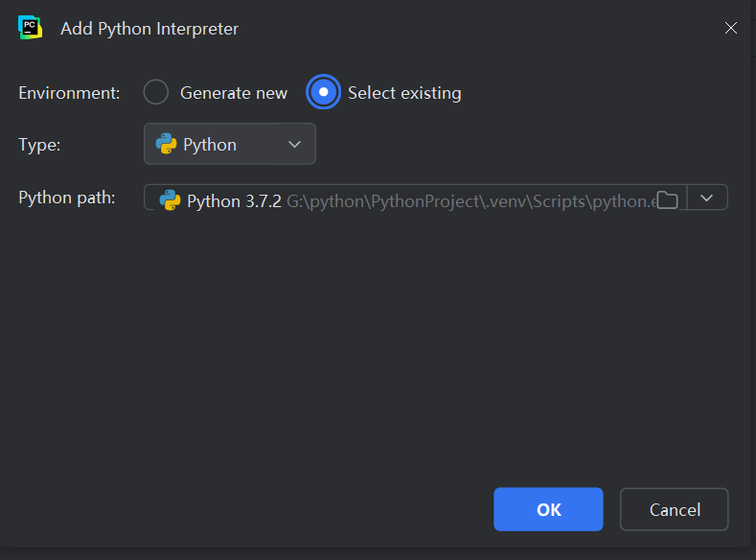Click the Python 3.7.2 version text

(x=234, y=201)
